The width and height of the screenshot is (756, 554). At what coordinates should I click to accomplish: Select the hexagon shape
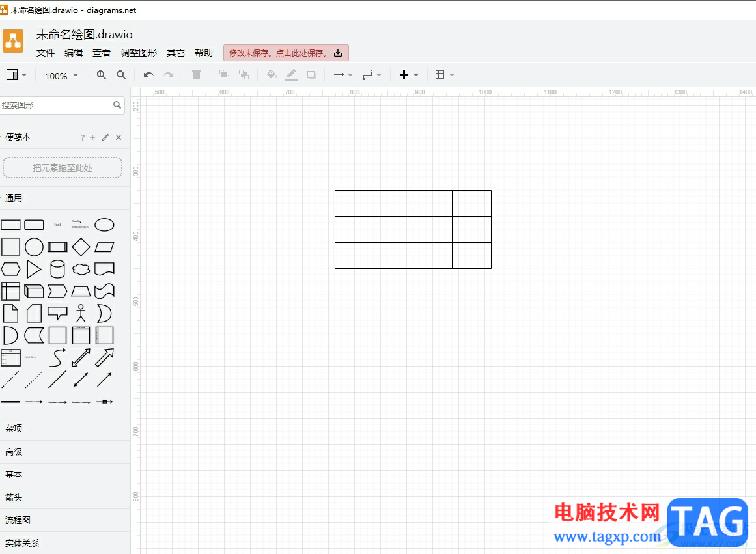click(x=10, y=269)
